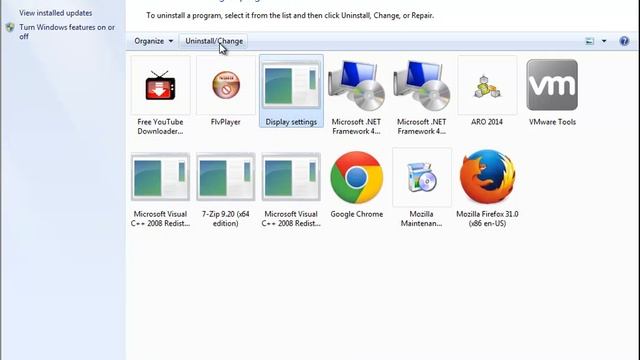Select the Mozilla Firefox 31.0 icon

point(487,177)
